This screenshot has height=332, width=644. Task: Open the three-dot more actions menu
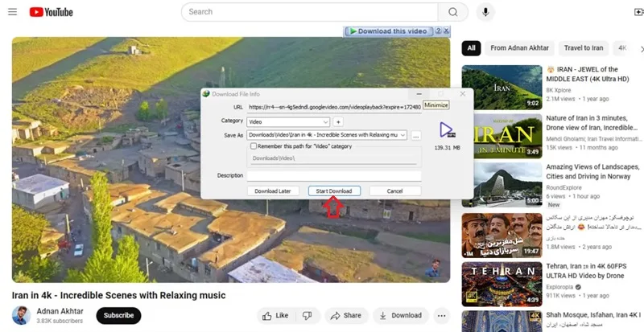(x=441, y=315)
